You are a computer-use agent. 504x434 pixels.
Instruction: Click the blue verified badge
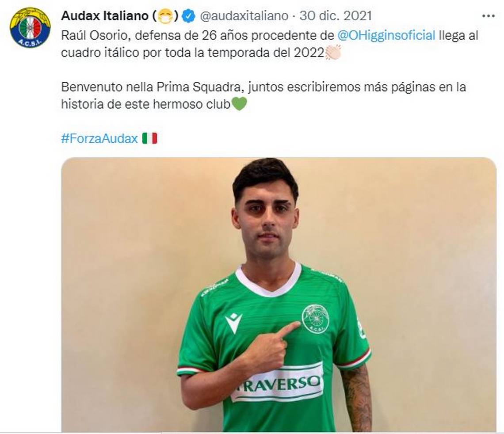(189, 16)
